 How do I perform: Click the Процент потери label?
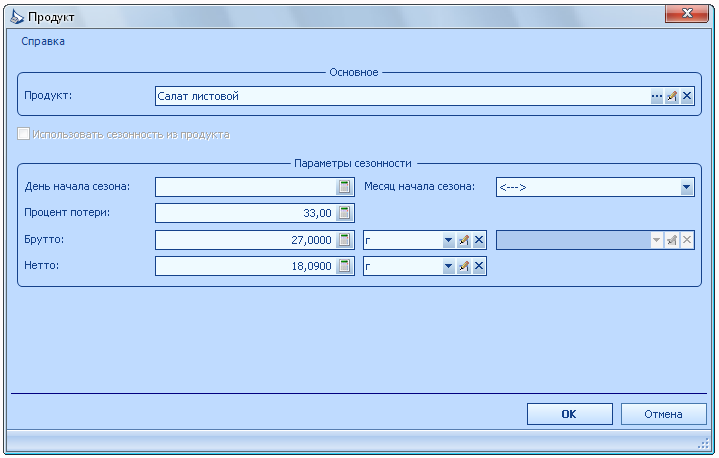67,212
